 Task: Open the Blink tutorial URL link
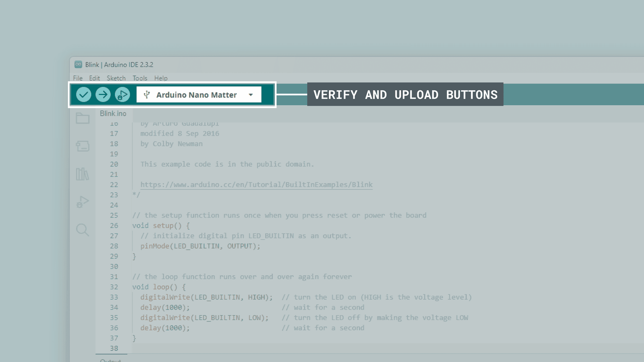click(x=256, y=184)
